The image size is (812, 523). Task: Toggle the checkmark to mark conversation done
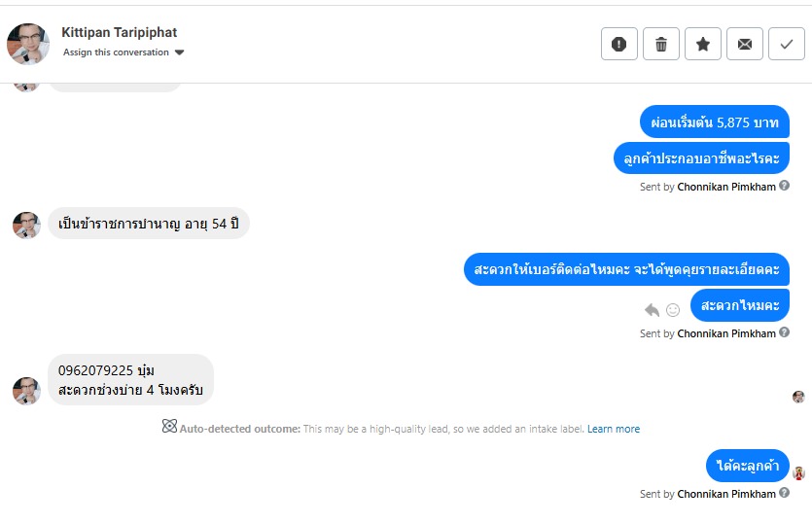coord(786,44)
